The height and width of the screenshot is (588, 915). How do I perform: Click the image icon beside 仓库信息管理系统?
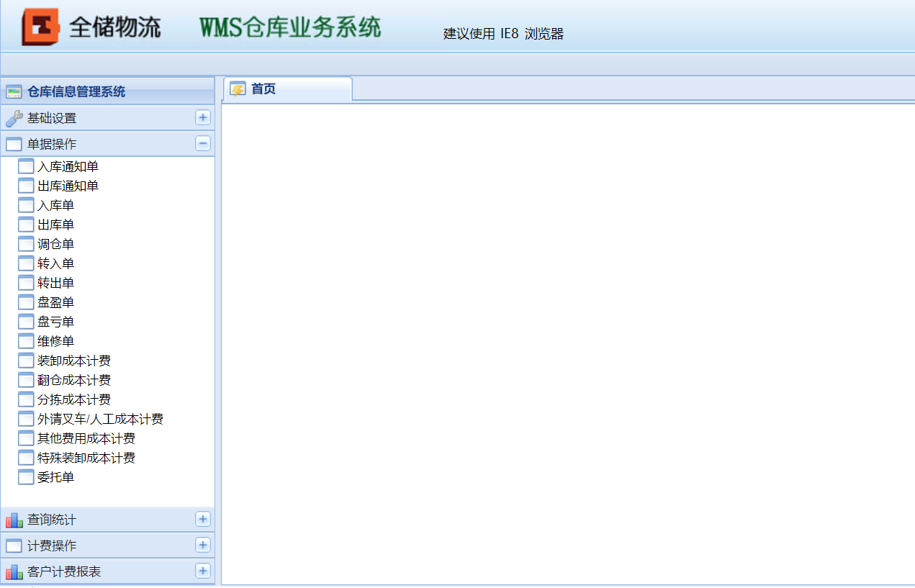[x=14, y=91]
